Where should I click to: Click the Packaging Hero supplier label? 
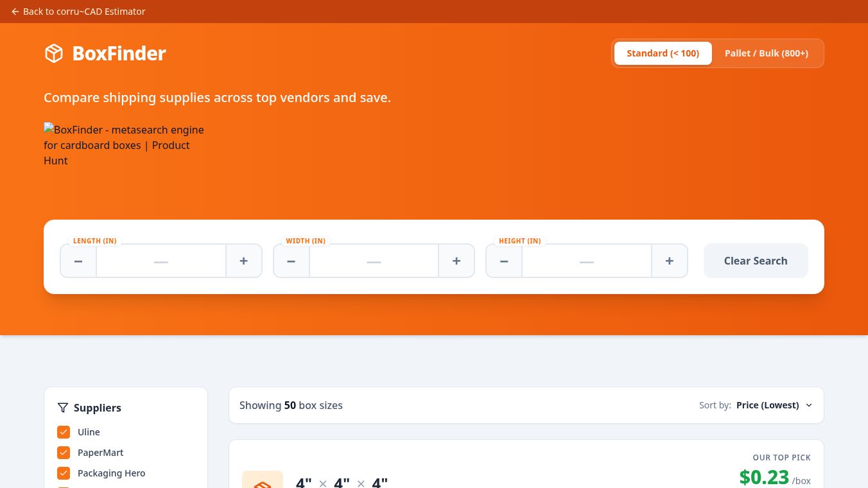click(112, 473)
